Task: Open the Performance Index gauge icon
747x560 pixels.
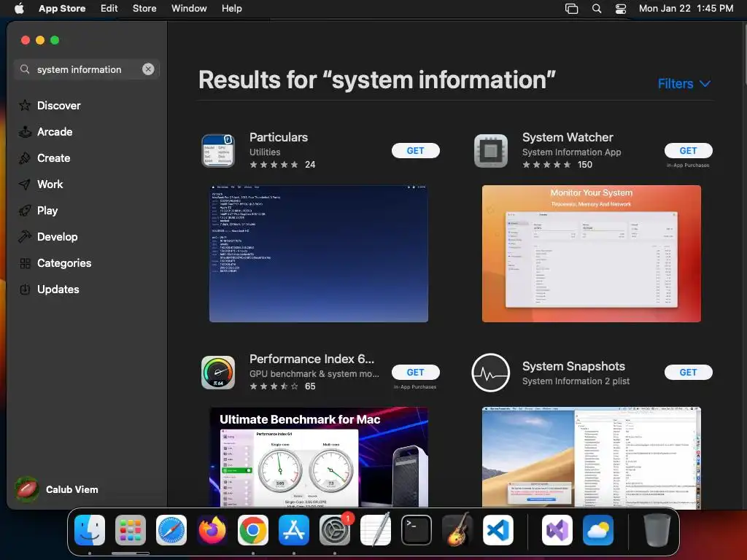Action: coord(217,373)
